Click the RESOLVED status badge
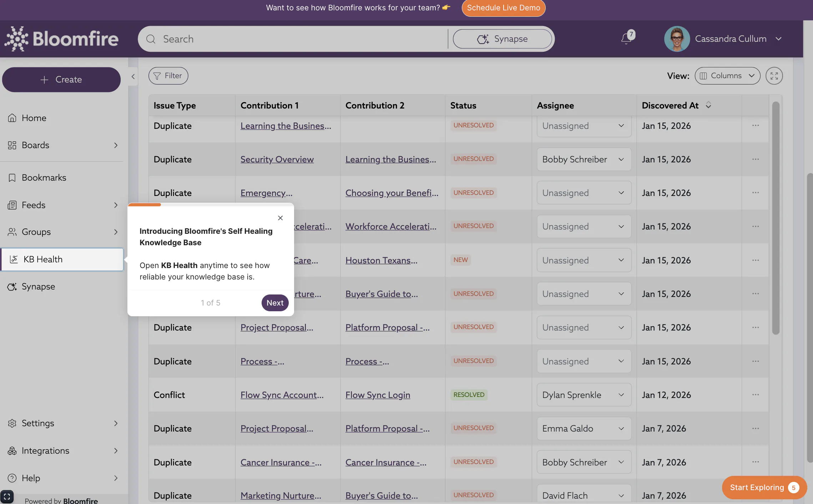Viewport: 813px width, 504px height. tap(469, 394)
